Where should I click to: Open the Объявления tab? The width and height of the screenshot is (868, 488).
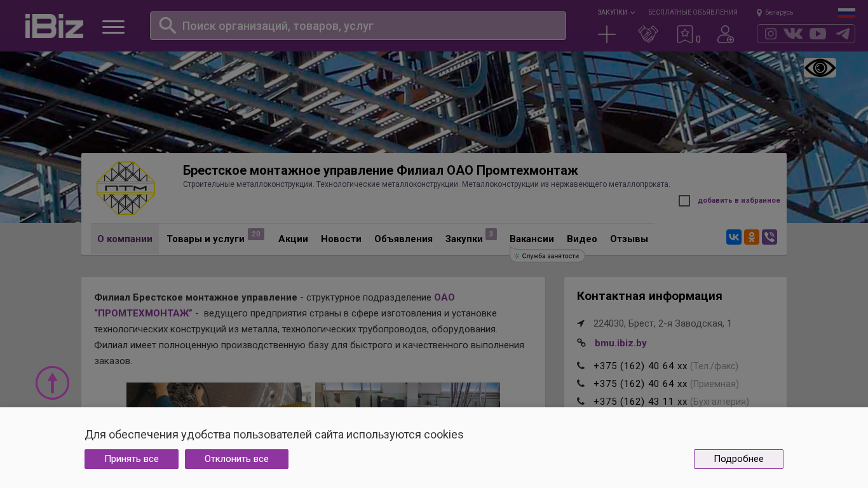(403, 239)
